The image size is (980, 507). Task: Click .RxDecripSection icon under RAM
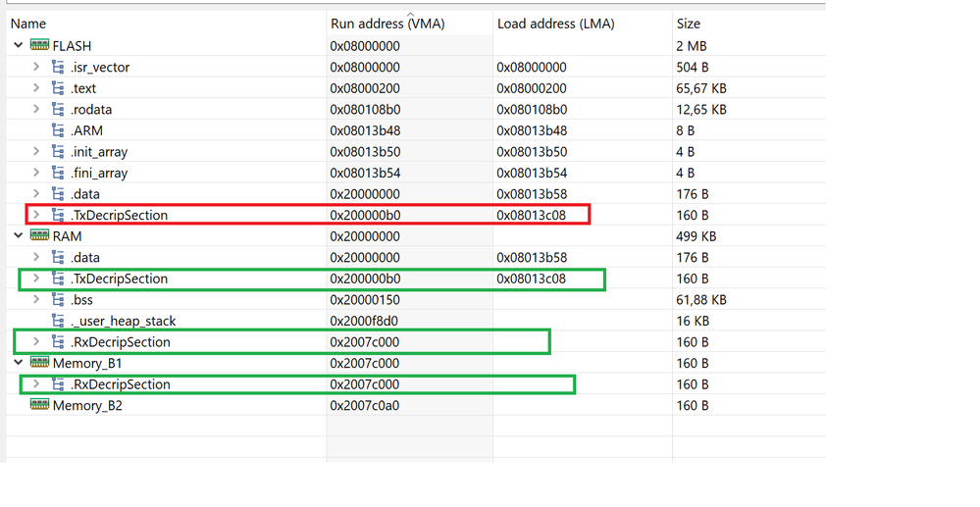(x=58, y=342)
